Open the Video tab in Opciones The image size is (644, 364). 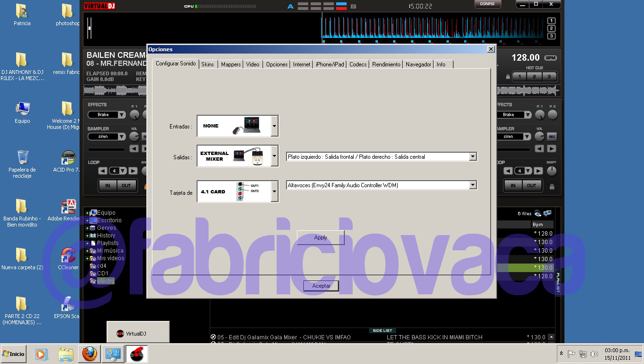pyautogui.click(x=252, y=64)
